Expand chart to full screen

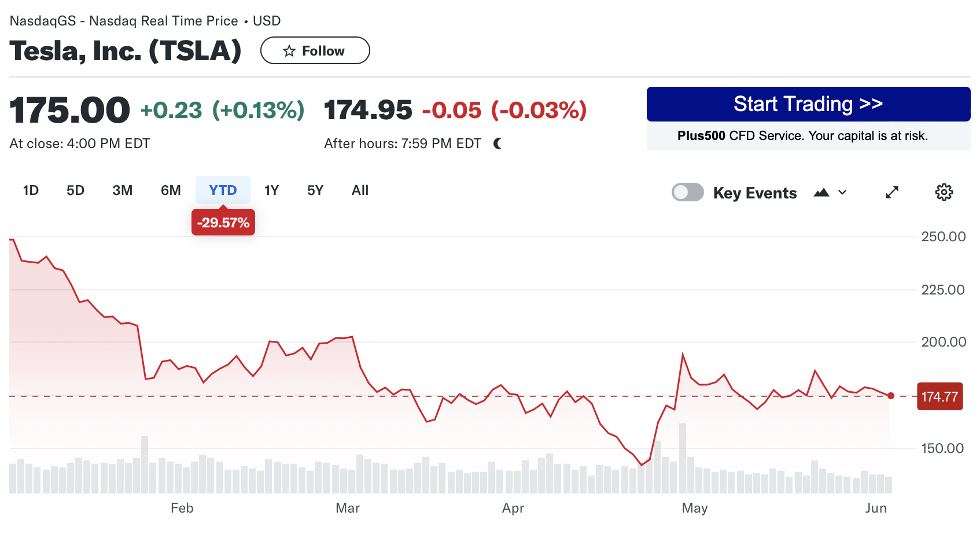[x=892, y=192]
